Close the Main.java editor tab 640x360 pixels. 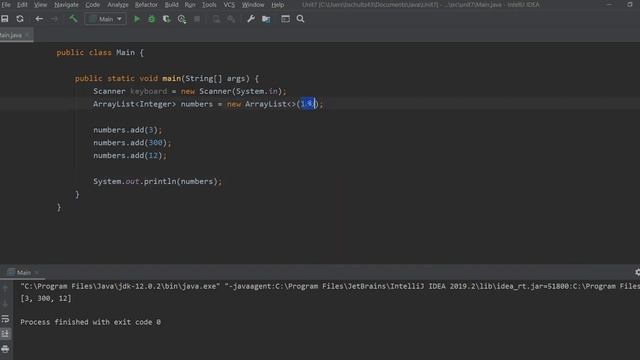[x=27, y=35]
